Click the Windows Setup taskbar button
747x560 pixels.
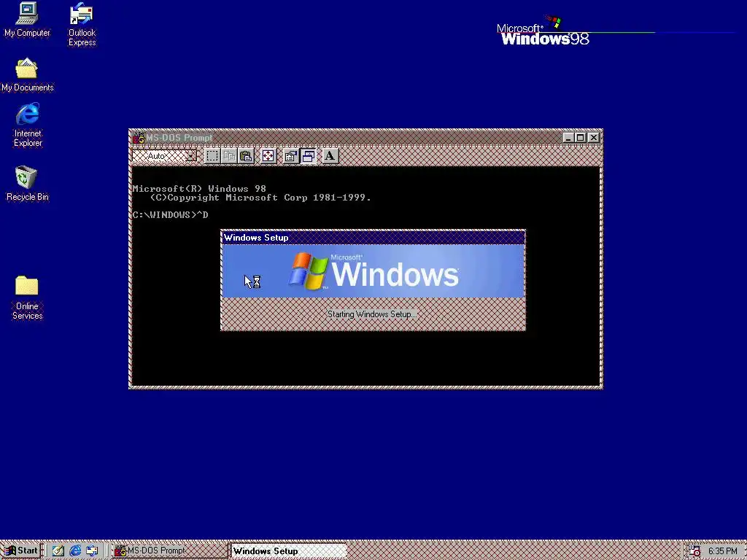point(289,551)
